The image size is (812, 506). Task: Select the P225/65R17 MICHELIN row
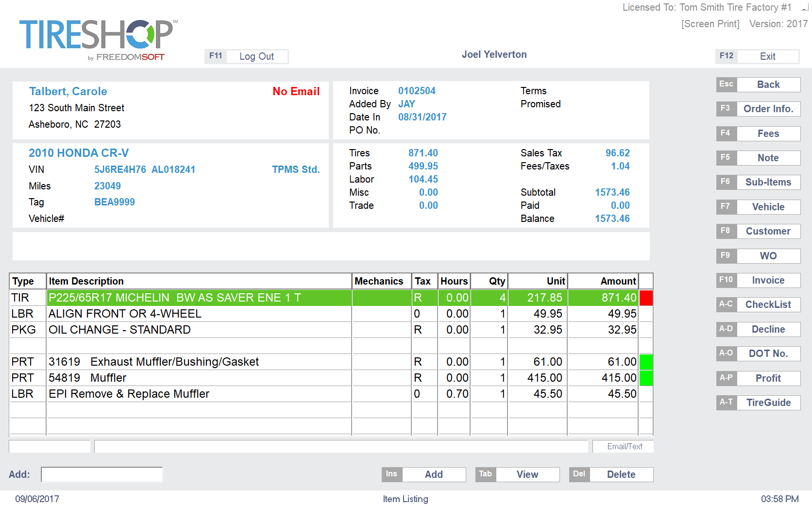point(331,298)
